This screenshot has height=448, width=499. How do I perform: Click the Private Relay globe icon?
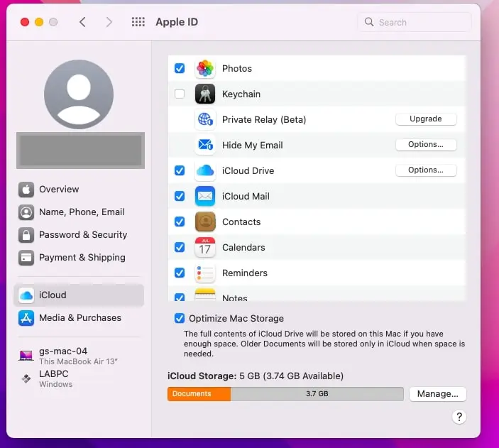click(x=205, y=119)
